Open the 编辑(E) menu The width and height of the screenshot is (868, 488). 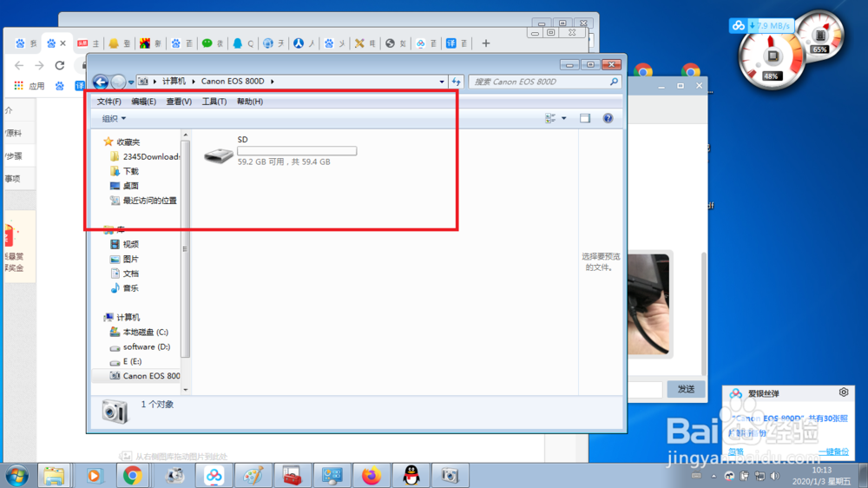point(143,102)
